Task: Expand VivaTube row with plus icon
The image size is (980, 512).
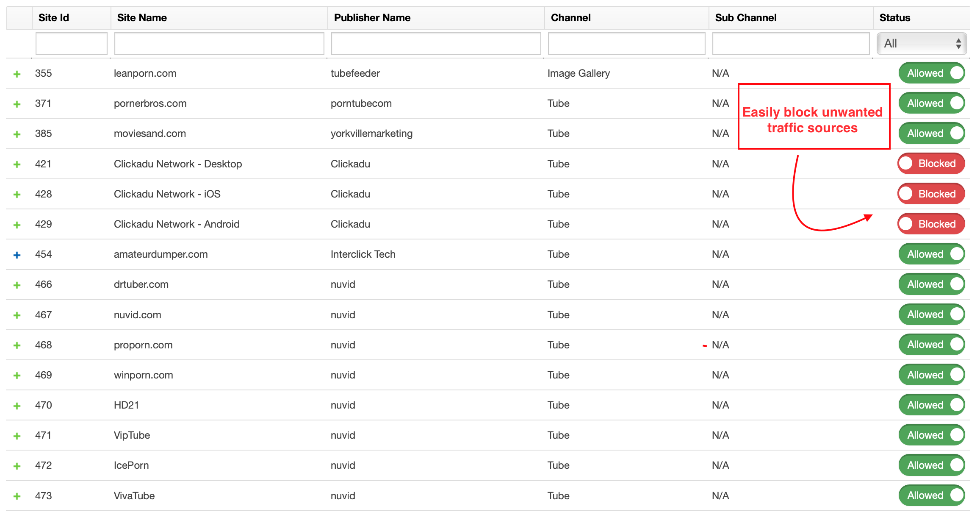Action: 17,496
